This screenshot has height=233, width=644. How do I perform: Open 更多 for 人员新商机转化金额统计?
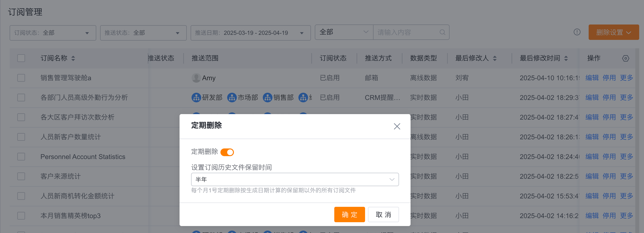pyautogui.click(x=626, y=196)
